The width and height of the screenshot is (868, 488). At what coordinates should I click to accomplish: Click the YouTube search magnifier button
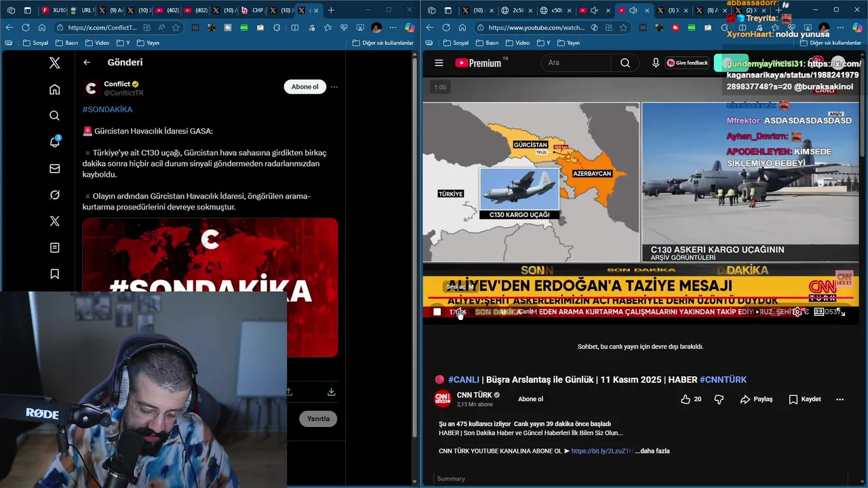point(625,63)
